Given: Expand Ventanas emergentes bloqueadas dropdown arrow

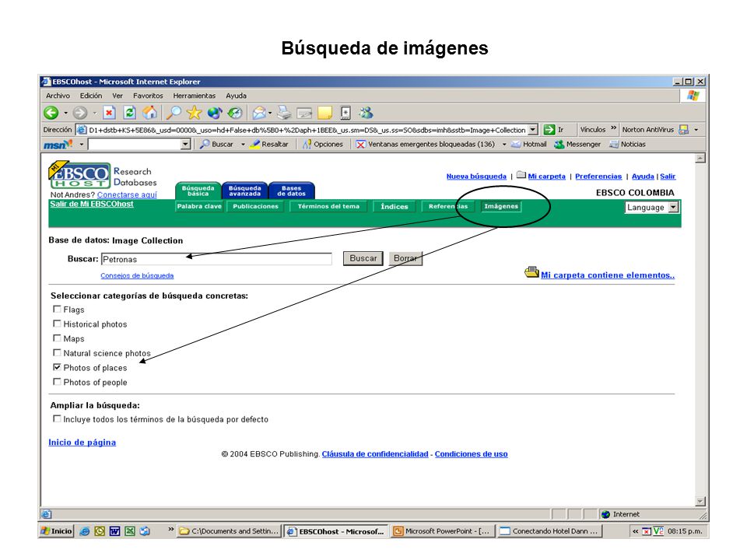Looking at the screenshot, I should (x=504, y=145).
